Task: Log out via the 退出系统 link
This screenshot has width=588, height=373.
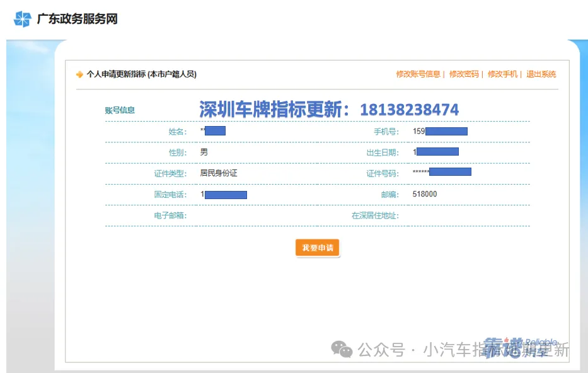Action: point(541,74)
